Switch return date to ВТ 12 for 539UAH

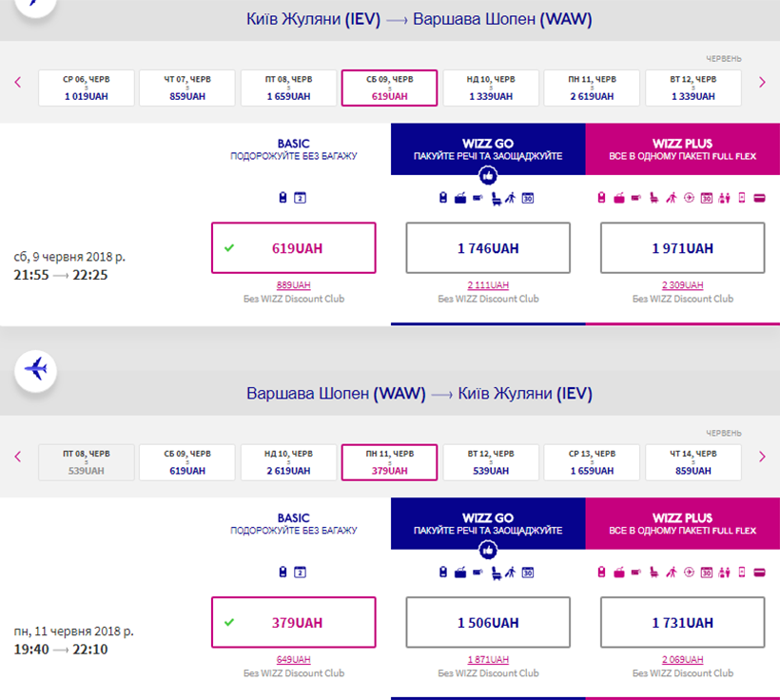pos(490,463)
